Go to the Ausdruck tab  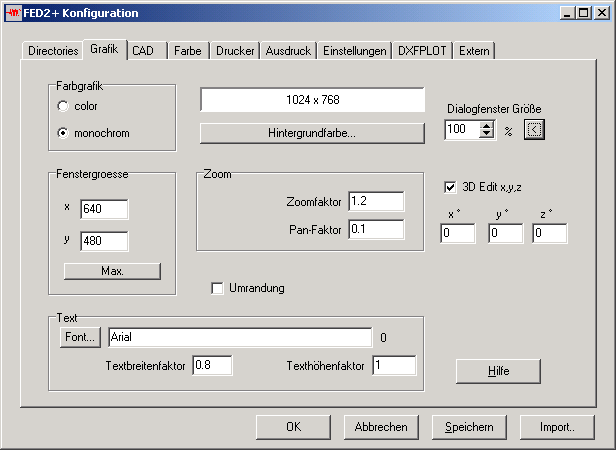point(288,51)
